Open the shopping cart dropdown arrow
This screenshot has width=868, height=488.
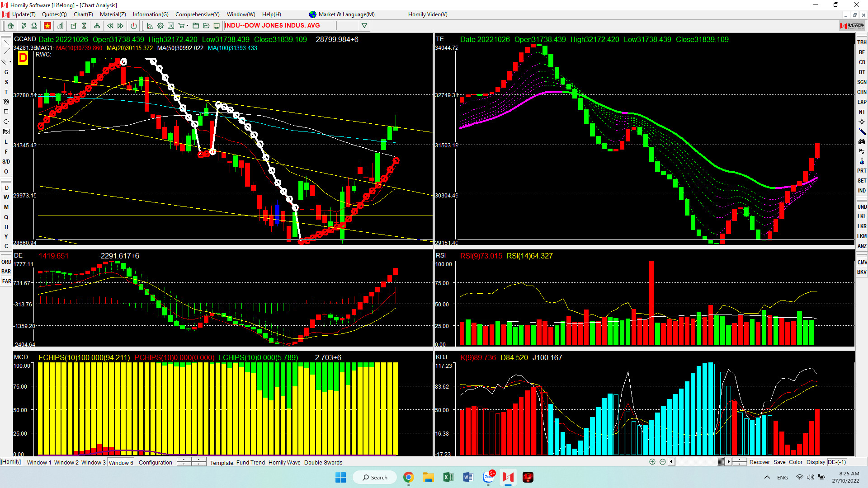[x=187, y=26]
